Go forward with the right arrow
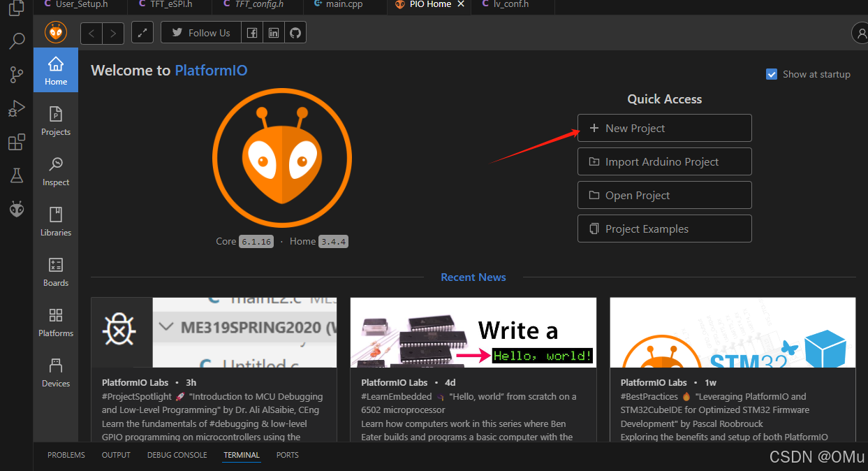Screen dimensions: 868x471 coord(113,33)
